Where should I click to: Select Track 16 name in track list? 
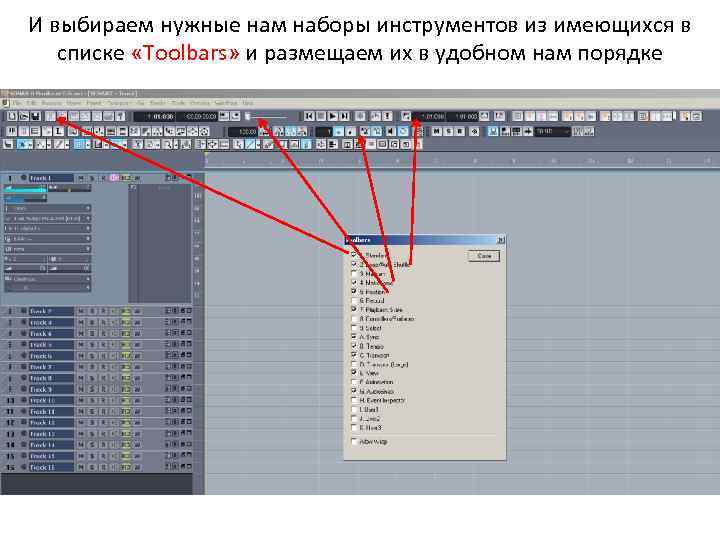(51, 467)
